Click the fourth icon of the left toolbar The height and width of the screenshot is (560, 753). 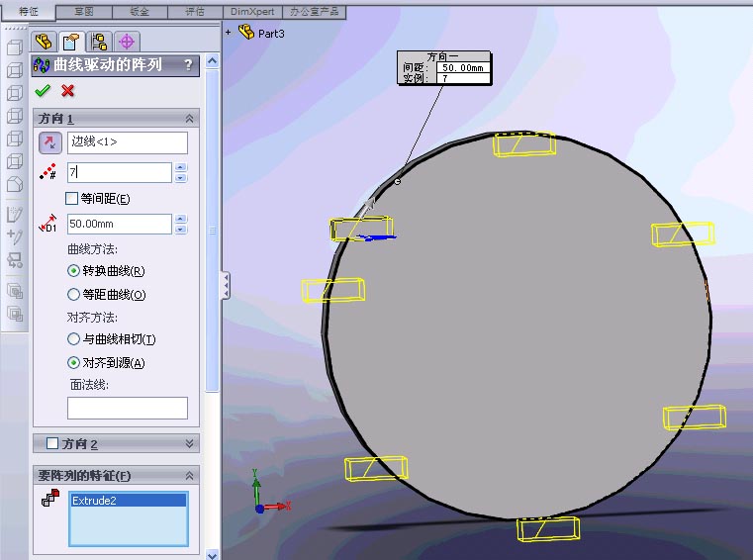[15, 116]
